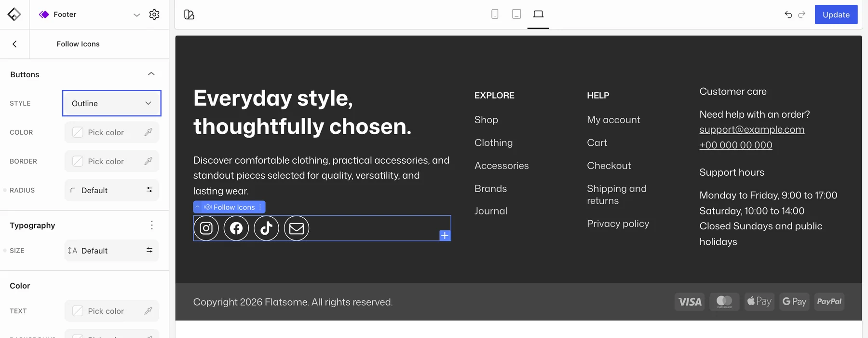Select the HELP column heading
Viewport: 868px width, 338px height.
click(x=598, y=96)
